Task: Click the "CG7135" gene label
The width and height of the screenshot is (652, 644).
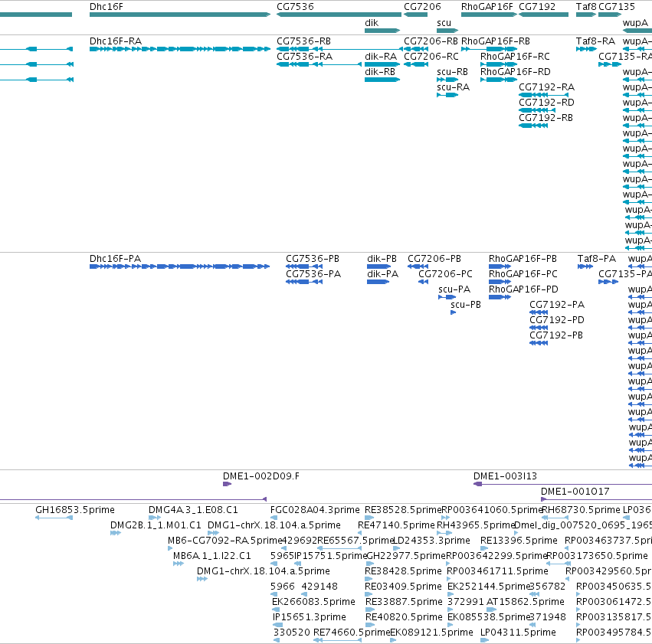Action: point(617,7)
